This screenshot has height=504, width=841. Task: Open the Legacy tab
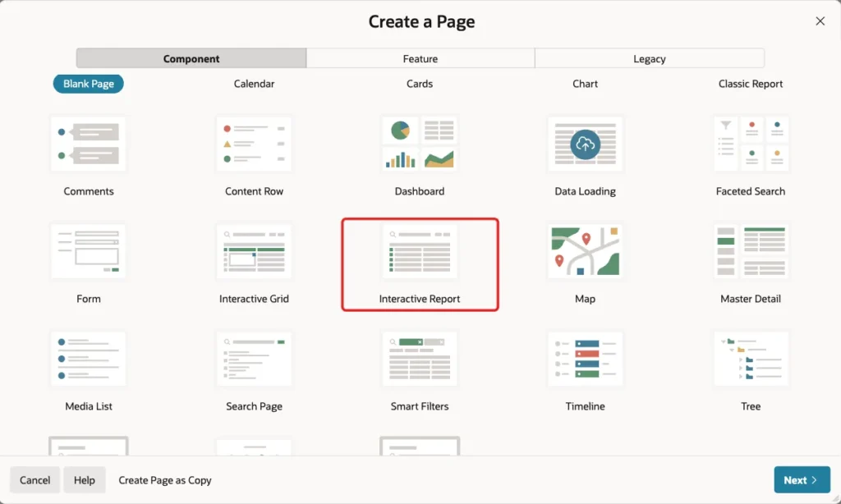click(x=650, y=58)
